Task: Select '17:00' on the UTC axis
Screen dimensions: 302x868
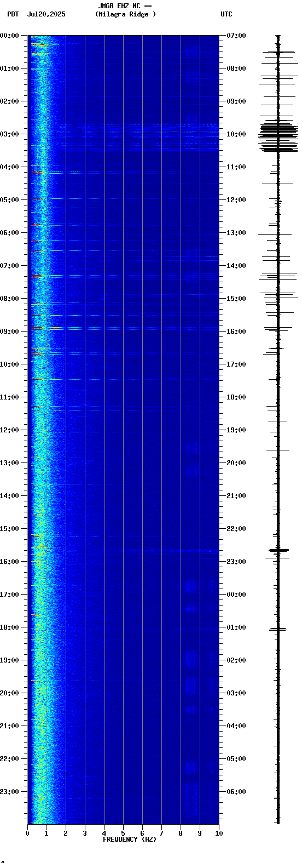Action: [x=236, y=364]
